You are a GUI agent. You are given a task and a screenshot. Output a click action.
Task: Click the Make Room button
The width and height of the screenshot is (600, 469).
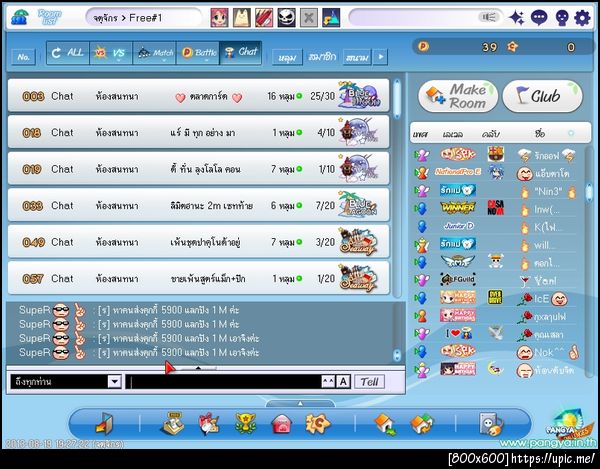[458, 96]
